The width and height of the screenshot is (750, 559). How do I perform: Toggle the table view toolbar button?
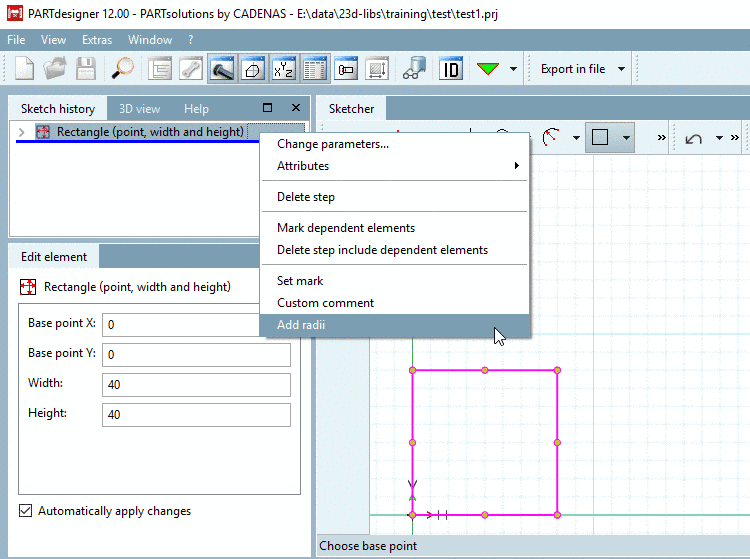pos(315,69)
